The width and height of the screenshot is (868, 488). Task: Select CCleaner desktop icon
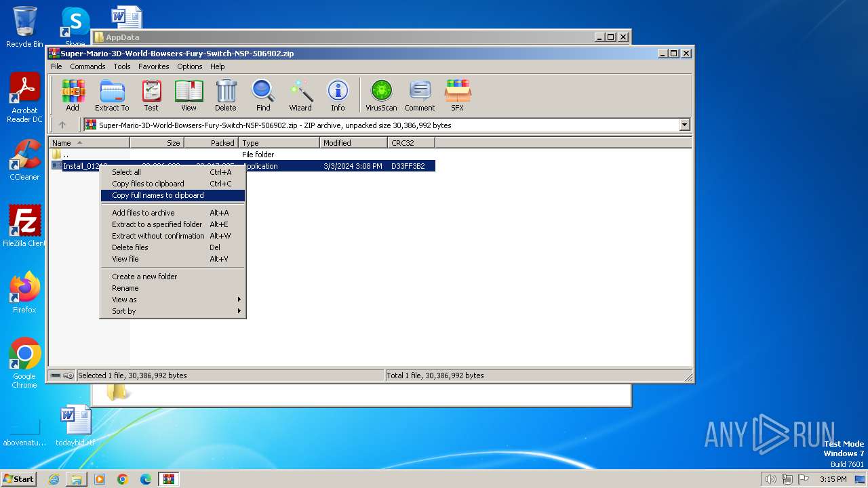click(x=24, y=160)
